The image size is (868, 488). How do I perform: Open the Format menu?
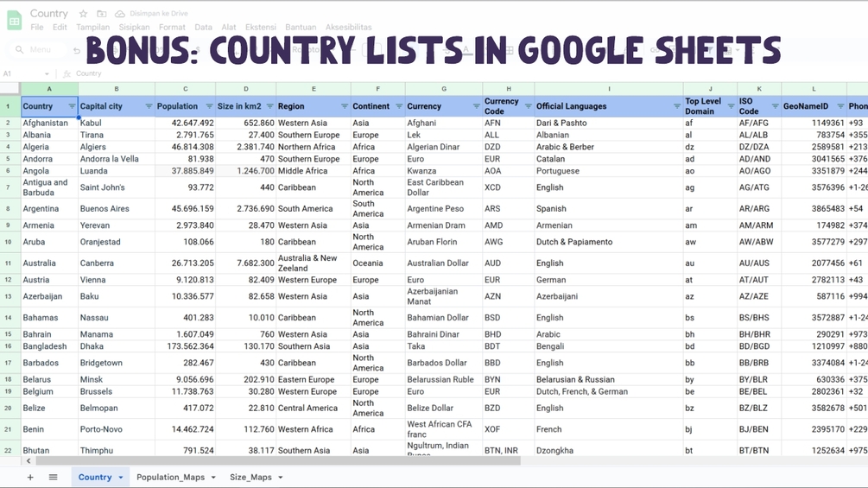pyautogui.click(x=172, y=27)
